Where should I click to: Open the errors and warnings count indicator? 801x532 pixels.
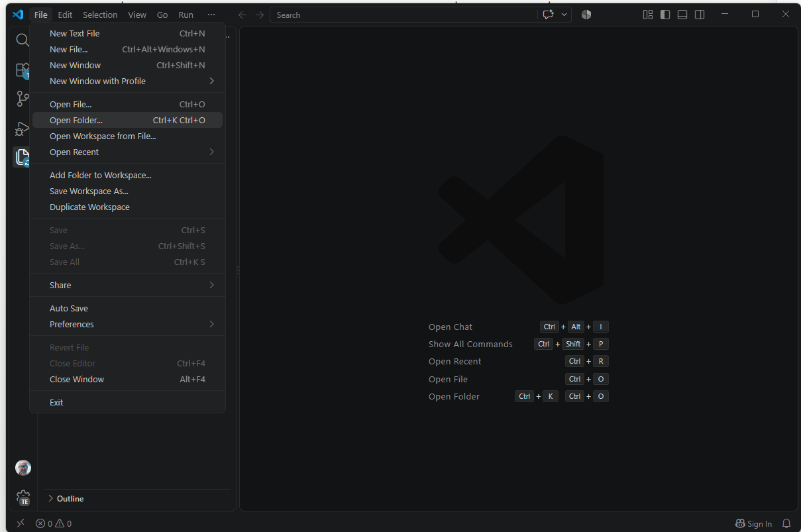54,523
